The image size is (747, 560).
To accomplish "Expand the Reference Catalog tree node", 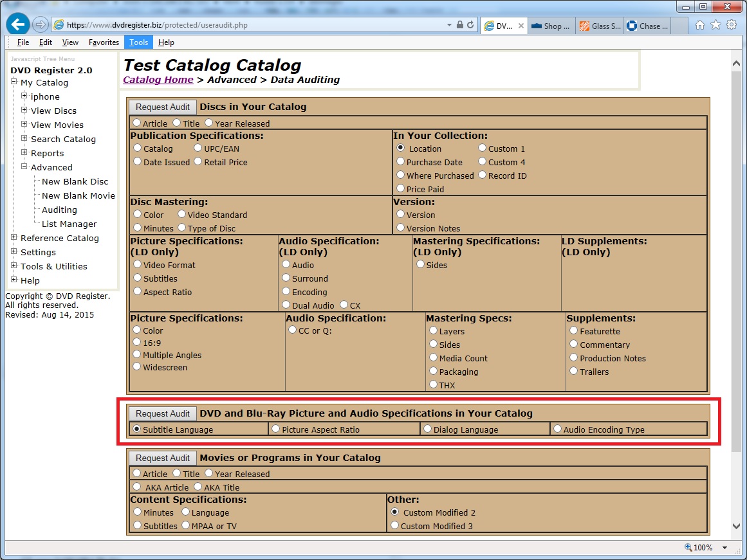I will pos(14,237).
